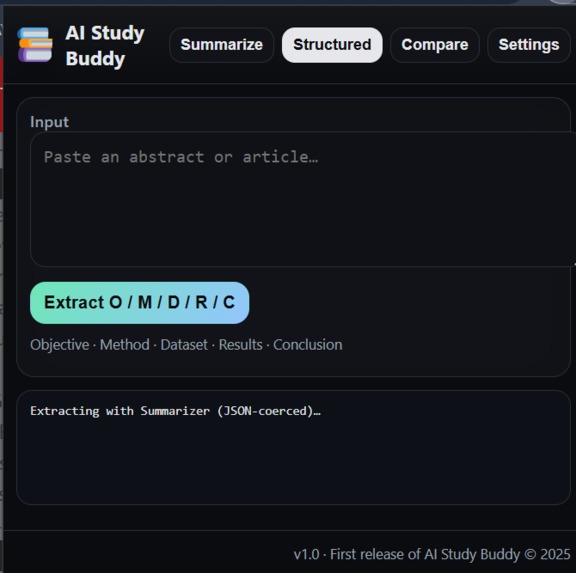Switch to the Summarize tab
Screen dimensions: 576x573
[222, 45]
